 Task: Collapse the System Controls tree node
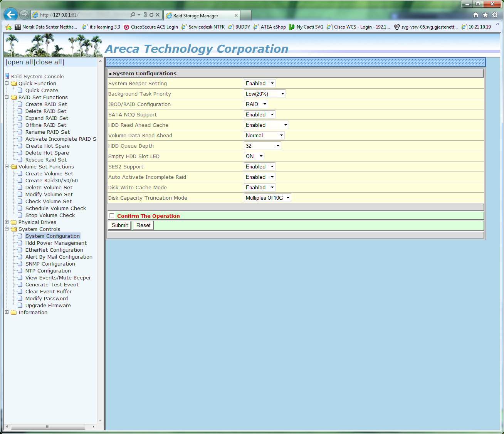click(7, 229)
